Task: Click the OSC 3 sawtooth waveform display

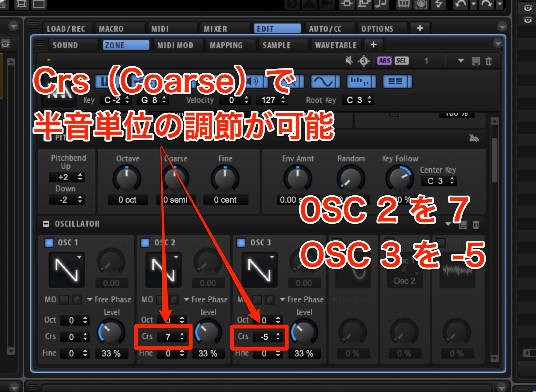Action: (259, 270)
